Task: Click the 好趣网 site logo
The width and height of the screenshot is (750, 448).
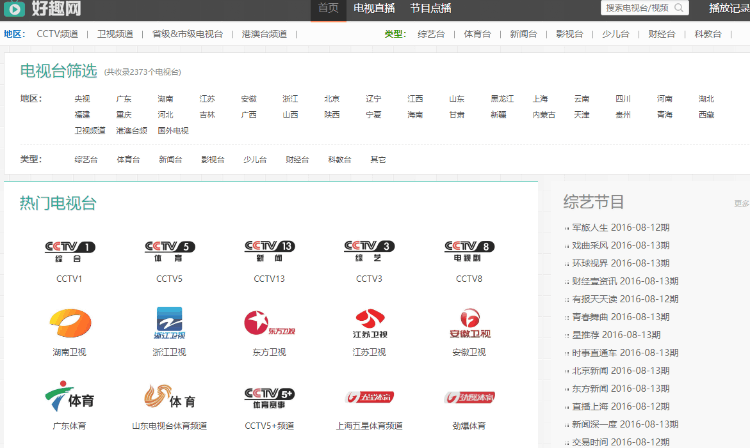Action: pyautogui.click(x=43, y=9)
